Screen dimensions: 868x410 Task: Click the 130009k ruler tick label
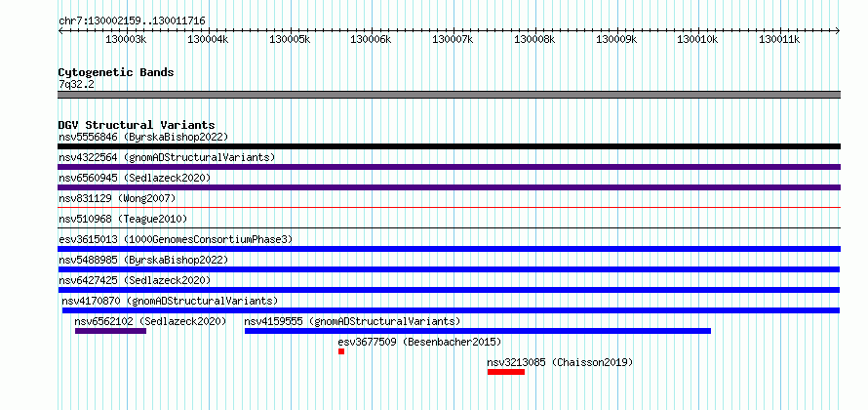click(x=616, y=39)
